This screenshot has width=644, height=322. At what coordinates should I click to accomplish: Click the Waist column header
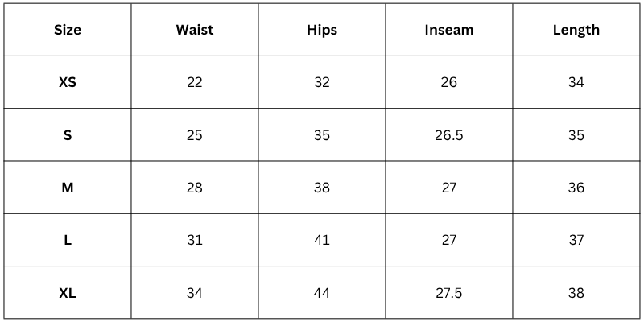click(194, 31)
